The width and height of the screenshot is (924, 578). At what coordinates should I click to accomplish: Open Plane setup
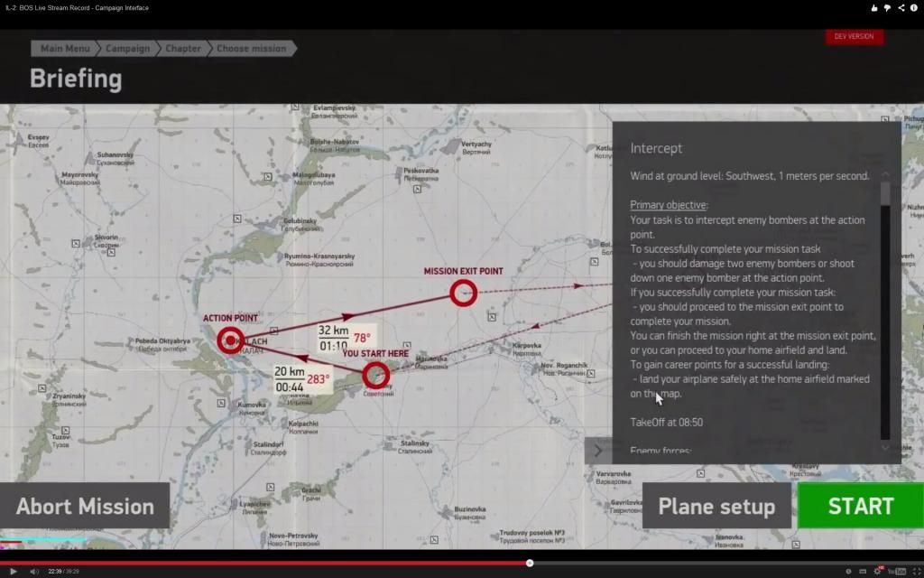[716, 506]
